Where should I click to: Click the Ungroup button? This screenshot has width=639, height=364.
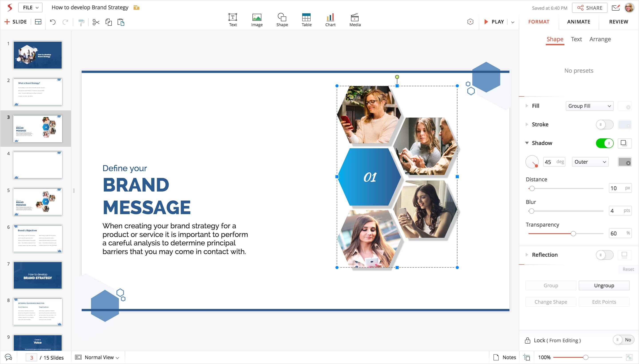(x=604, y=286)
